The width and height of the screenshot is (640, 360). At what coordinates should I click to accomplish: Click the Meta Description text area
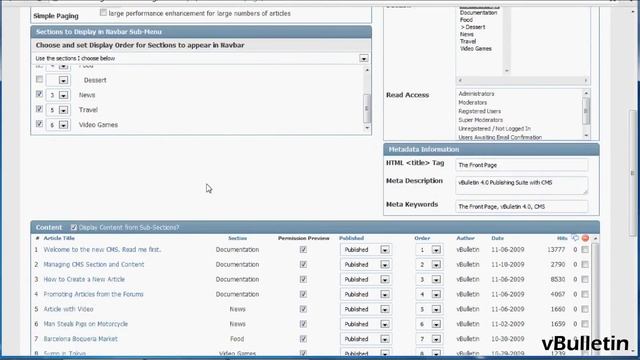[522, 185]
